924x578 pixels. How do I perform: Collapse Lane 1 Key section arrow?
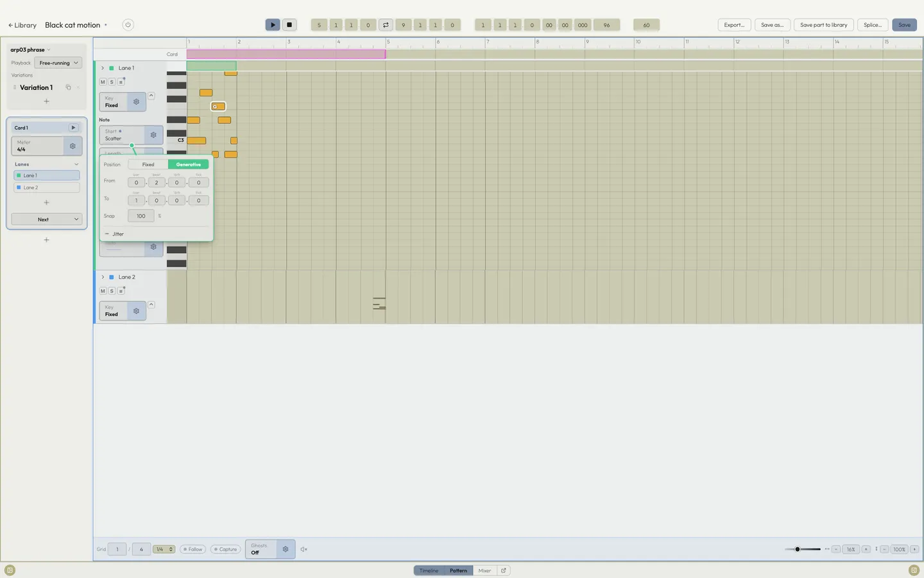tap(151, 96)
